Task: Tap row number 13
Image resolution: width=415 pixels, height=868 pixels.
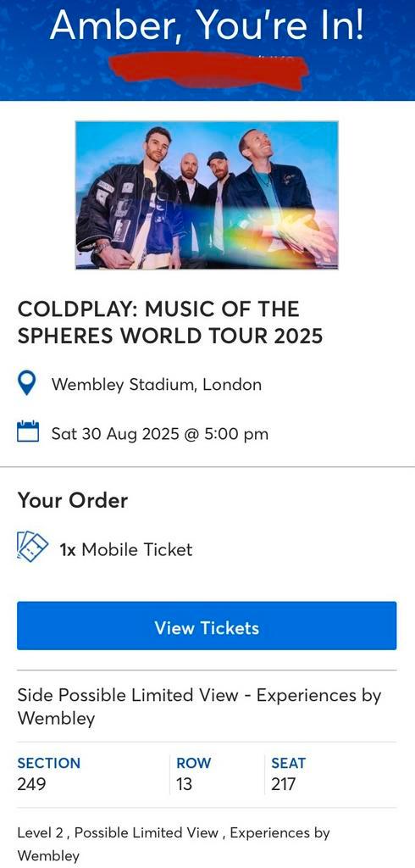Action: (184, 784)
